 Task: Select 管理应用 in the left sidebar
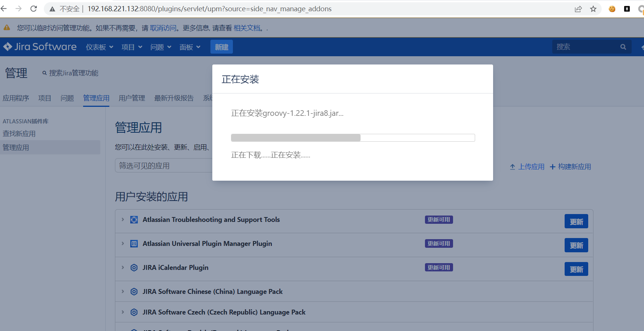(x=50, y=147)
